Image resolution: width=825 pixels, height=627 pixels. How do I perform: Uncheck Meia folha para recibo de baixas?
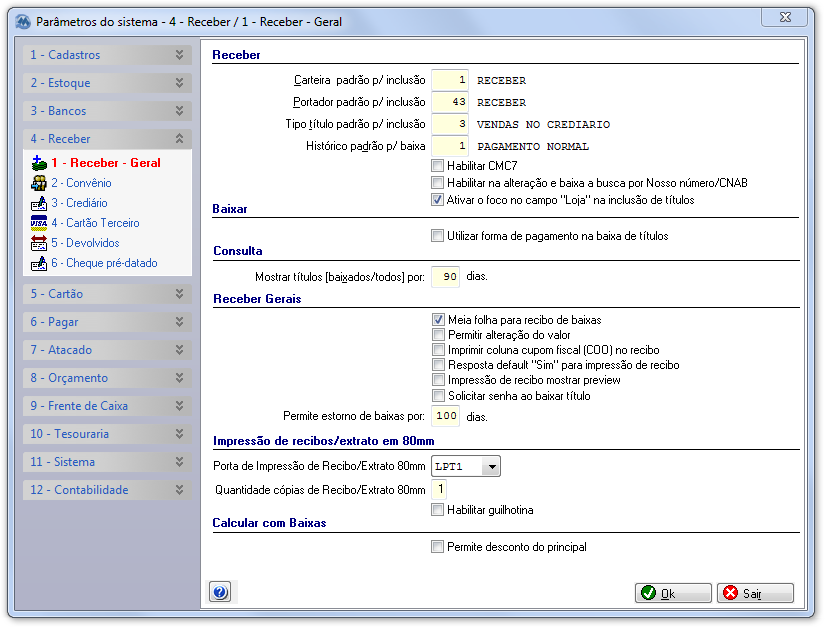[x=438, y=319]
